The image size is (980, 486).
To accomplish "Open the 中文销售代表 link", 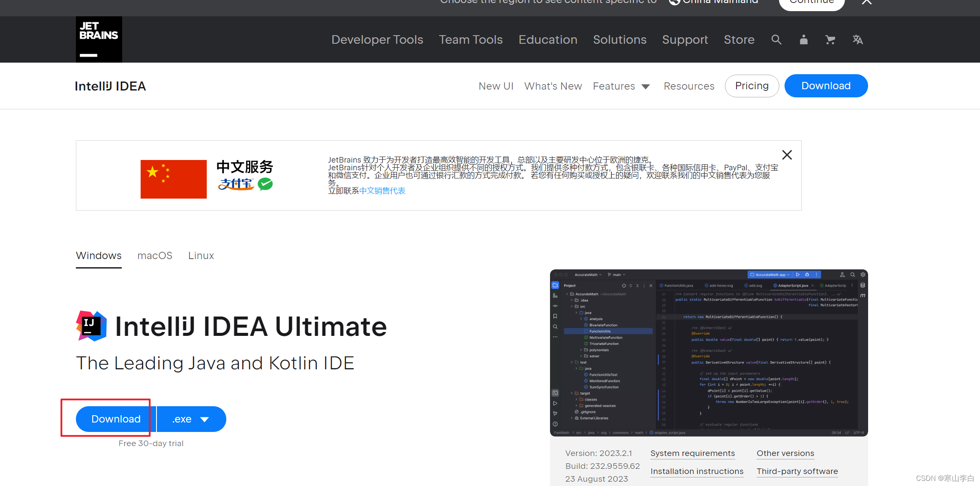I will pyautogui.click(x=382, y=190).
